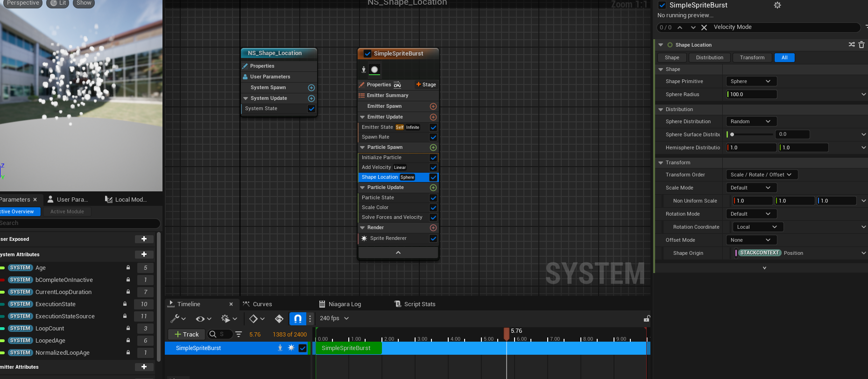Delete the Shape Location module with trash icon
868x379 pixels.
pyautogui.click(x=861, y=45)
